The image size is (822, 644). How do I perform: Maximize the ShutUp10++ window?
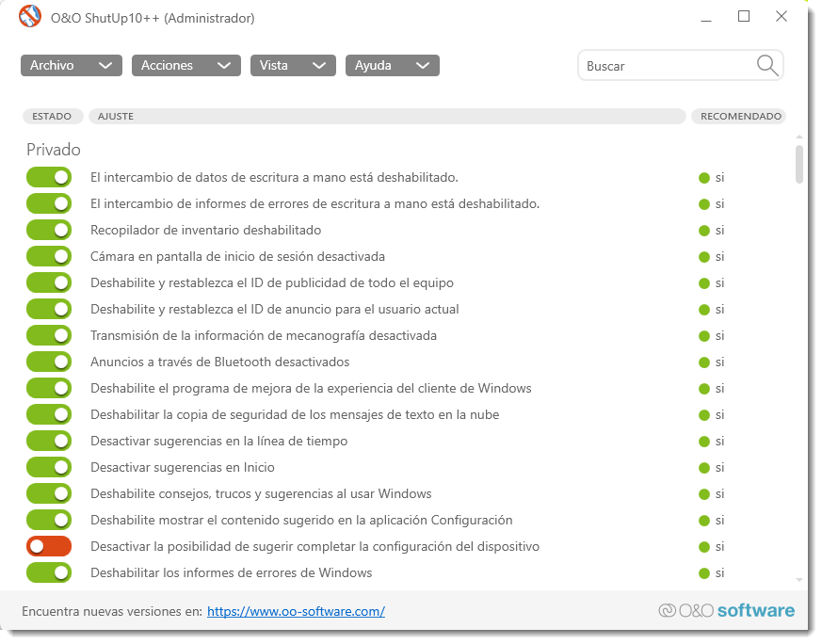[x=743, y=16]
